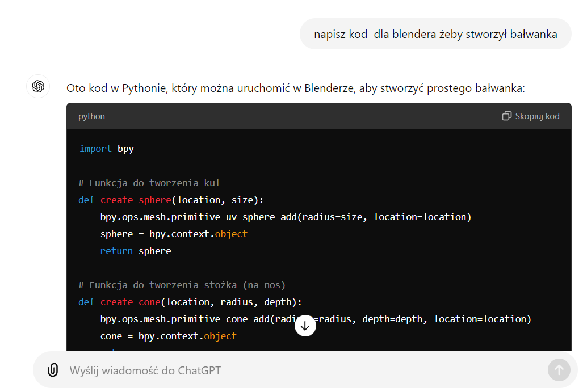Screen dimensions: 583x392
Task: Click the paperclip attach file icon
Action: [x=53, y=370]
